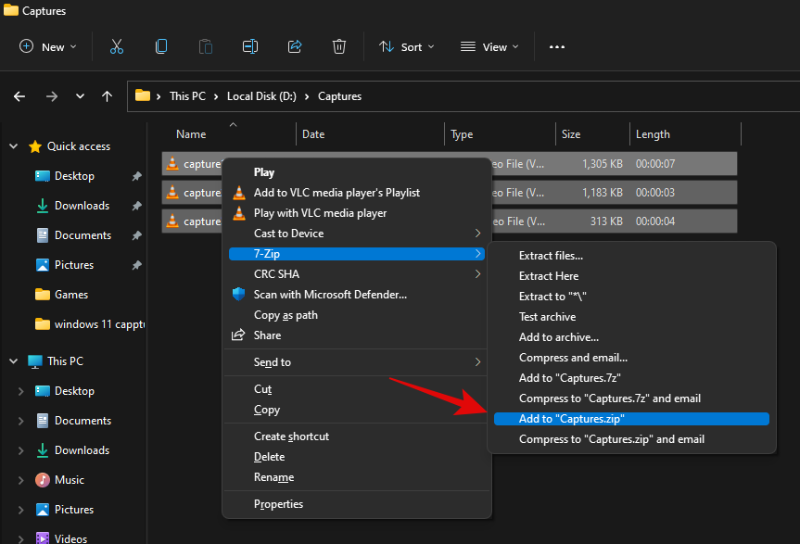This screenshot has height=544, width=800.
Task: Choose Extract Here from 7-Zip submenu
Action: coord(548,276)
